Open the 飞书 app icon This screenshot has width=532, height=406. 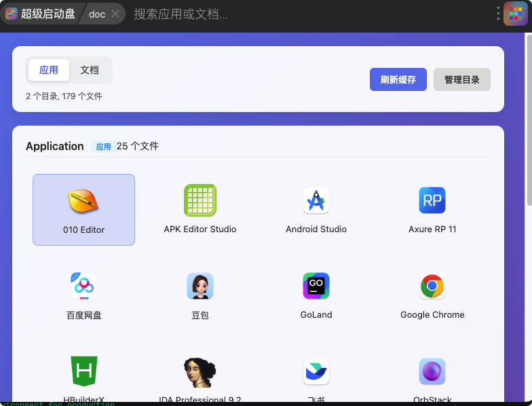click(316, 373)
